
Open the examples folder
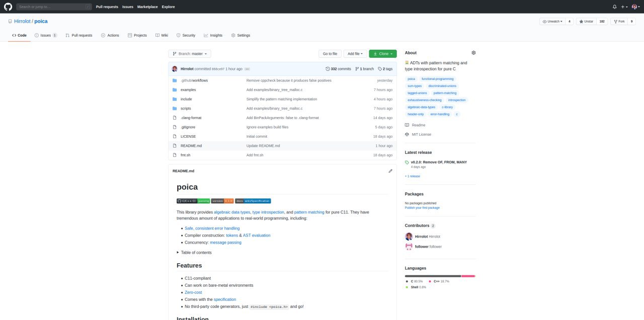click(x=188, y=90)
